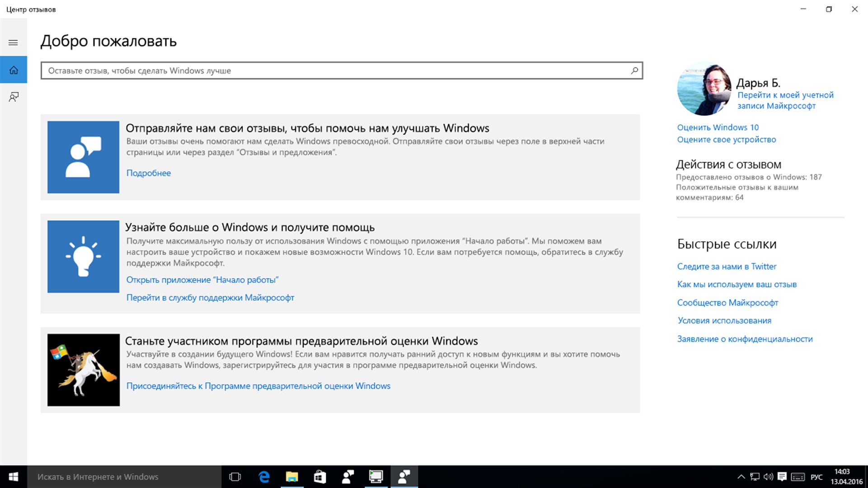Click Дарья Б. profile picture
Image resolution: width=868 pixels, height=488 pixels.
tap(704, 89)
